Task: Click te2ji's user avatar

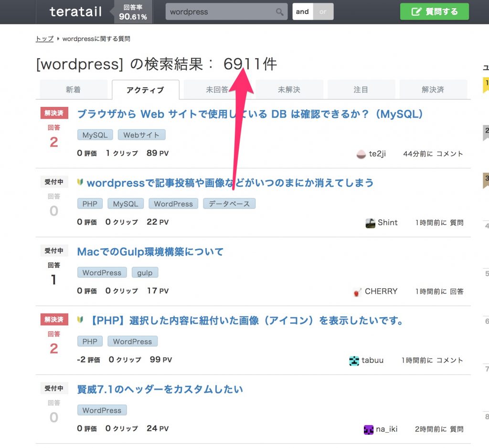Action: [361, 154]
